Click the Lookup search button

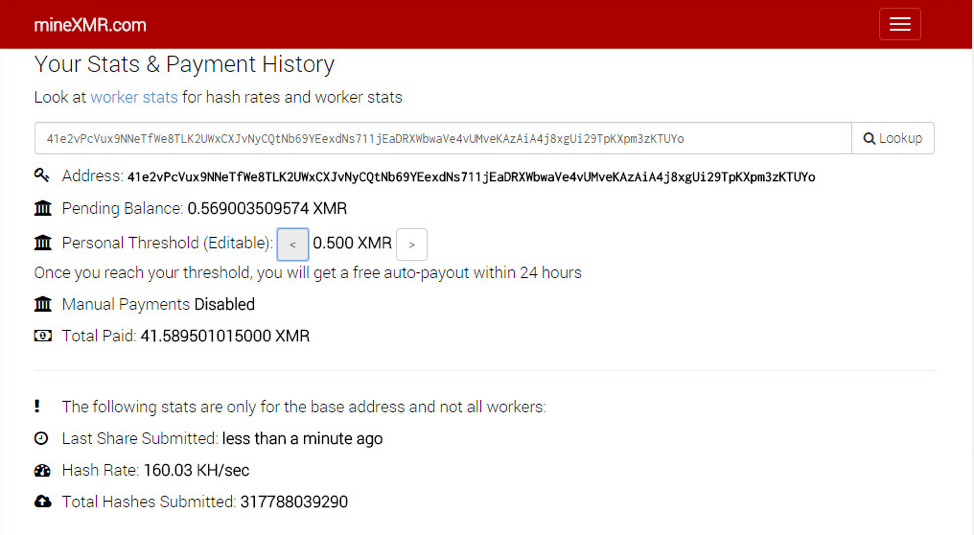coord(893,138)
